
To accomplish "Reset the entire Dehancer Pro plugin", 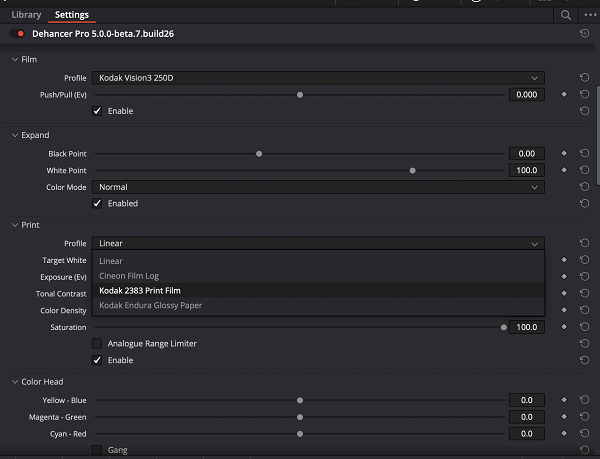I will click(584, 34).
